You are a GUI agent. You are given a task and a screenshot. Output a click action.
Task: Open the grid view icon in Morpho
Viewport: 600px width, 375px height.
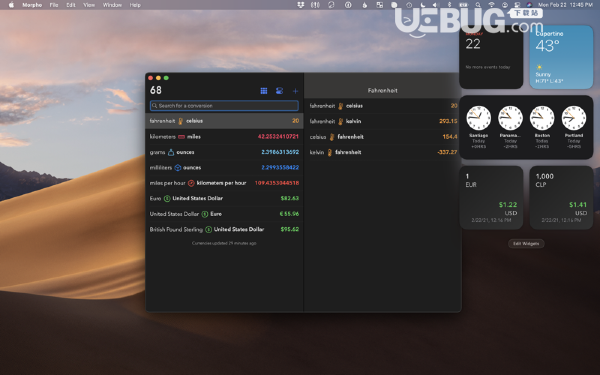pos(264,91)
